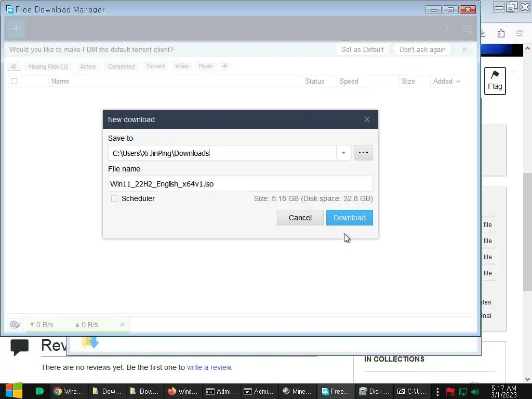This screenshot has width=532, height=399.
Task: Open browser extensions puzzle icon
Action: click(x=501, y=33)
